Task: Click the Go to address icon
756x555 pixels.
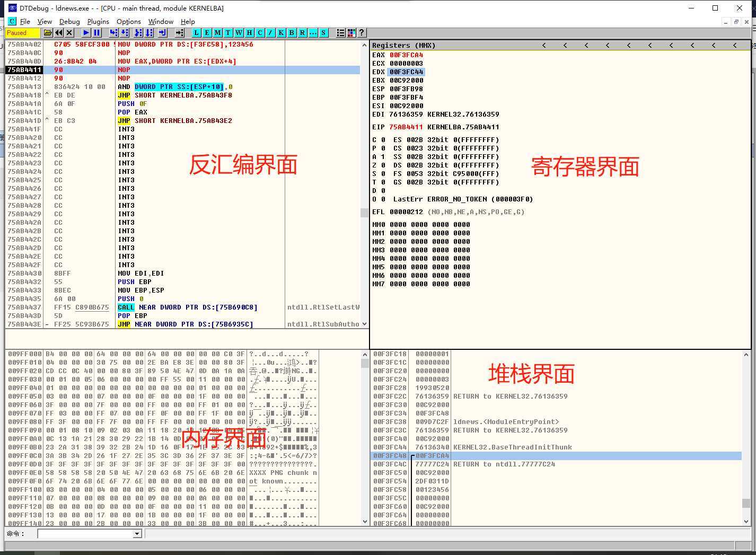Action: pos(179,33)
